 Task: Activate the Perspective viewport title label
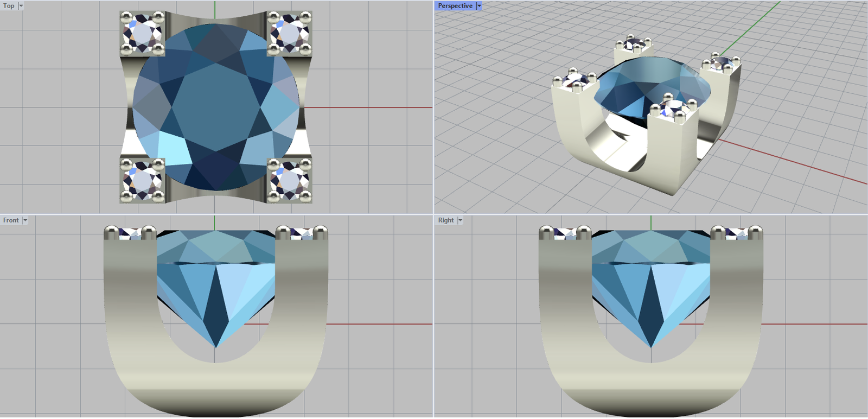455,6
